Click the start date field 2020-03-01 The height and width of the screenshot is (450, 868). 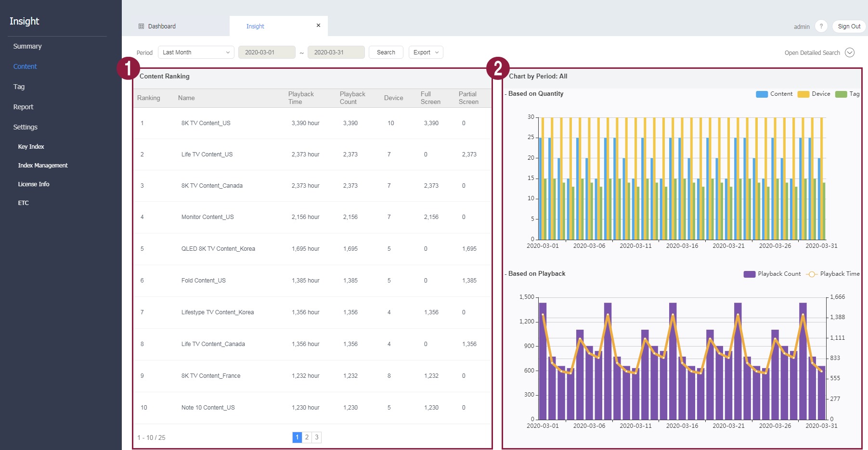[x=267, y=52]
